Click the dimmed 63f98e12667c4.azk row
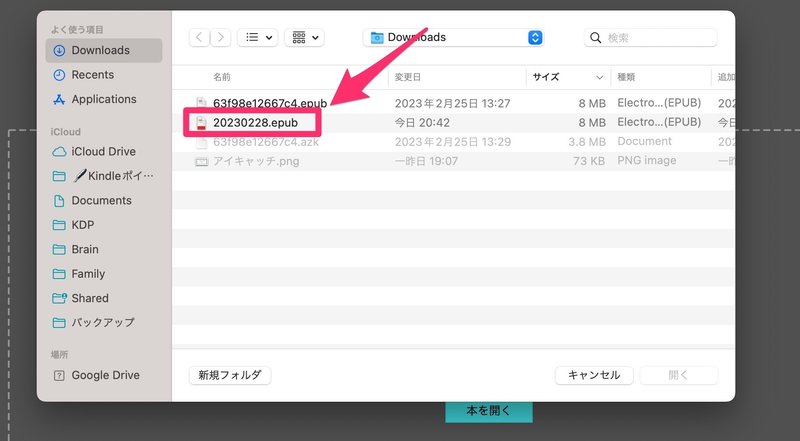 click(x=453, y=142)
